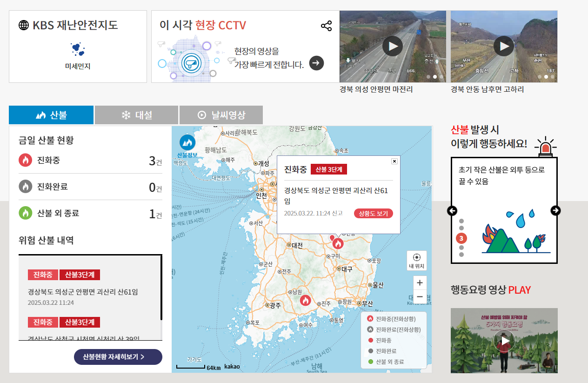Play the 경북 의성 안평면 마전리 CCTV video
The image size is (588, 383).
click(x=392, y=46)
